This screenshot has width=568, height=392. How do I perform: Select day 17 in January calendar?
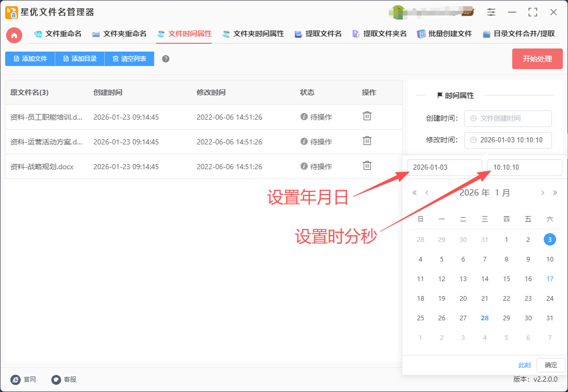point(550,279)
